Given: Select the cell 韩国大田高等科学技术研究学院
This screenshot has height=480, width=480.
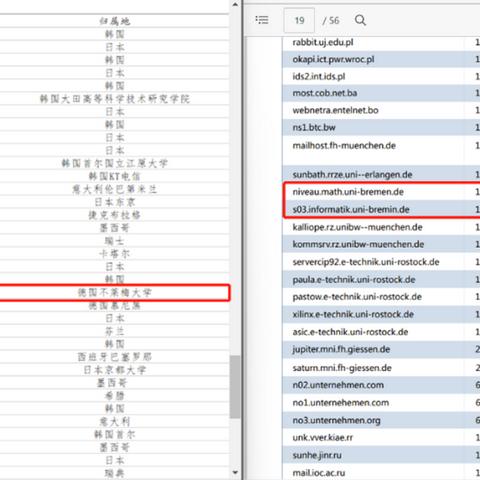Looking at the screenshot, I should click(x=114, y=99).
